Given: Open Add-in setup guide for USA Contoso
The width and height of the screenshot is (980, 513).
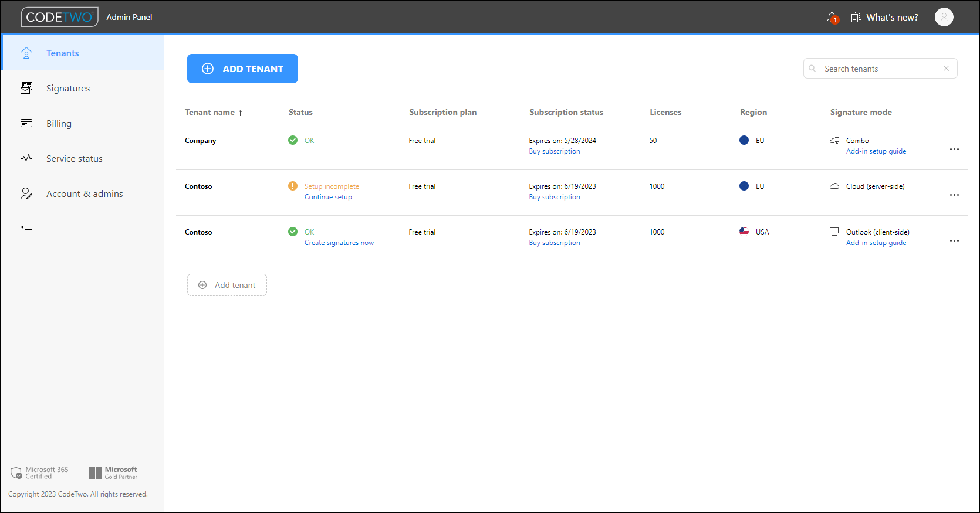Looking at the screenshot, I should 876,243.
